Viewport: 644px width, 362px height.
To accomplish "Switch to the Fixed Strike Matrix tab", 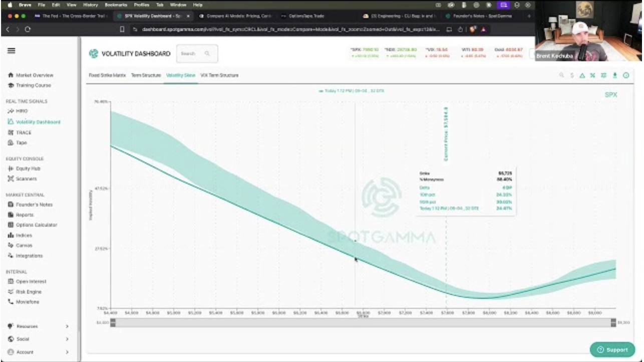I will [107, 75].
